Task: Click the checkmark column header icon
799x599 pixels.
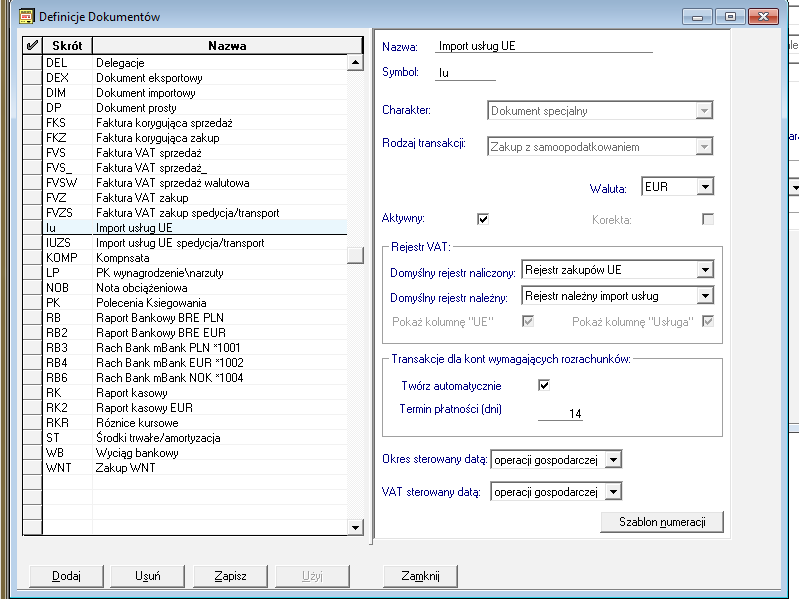Action: 32,45
